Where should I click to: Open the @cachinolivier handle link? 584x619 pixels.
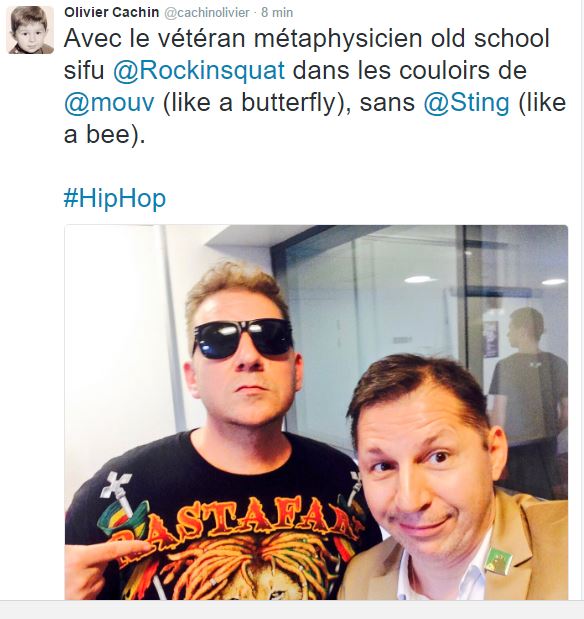[x=207, y=13]
